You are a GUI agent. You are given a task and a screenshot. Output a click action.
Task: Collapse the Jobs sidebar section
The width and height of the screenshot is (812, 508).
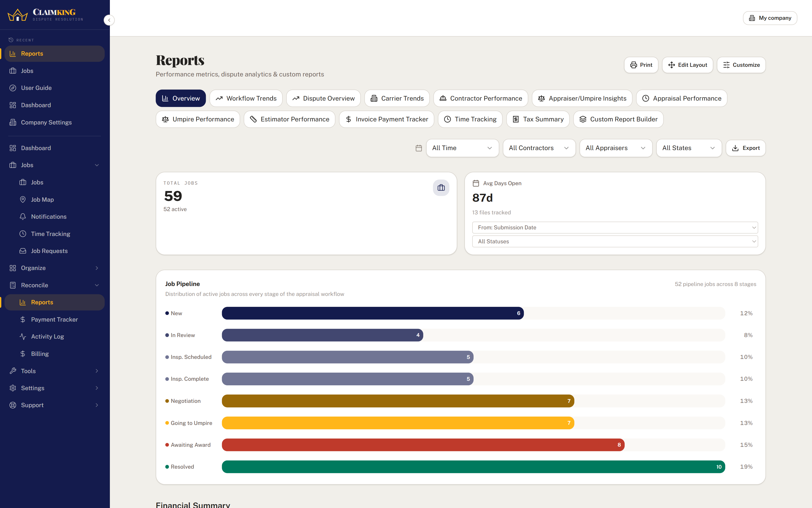pos(55,165)
